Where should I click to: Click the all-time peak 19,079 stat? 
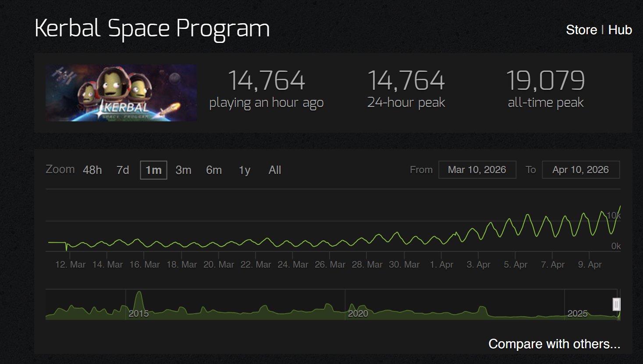(545, 81)
